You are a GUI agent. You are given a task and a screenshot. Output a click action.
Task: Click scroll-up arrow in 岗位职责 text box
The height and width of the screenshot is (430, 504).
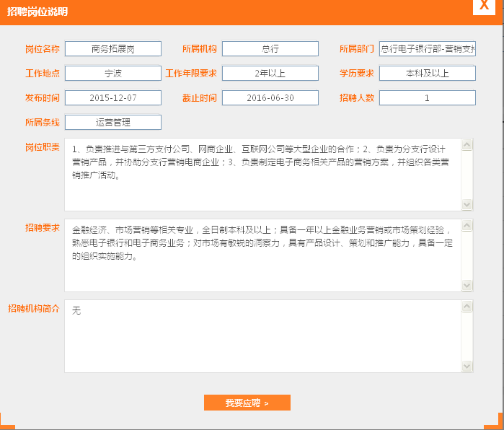[467, 145]
